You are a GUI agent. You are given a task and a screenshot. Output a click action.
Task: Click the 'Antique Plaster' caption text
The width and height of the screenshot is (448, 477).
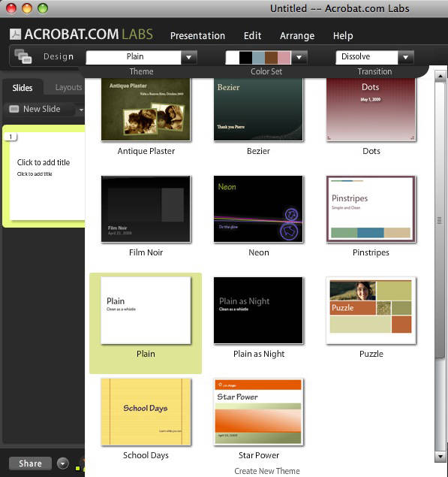(x=146, y=151)
